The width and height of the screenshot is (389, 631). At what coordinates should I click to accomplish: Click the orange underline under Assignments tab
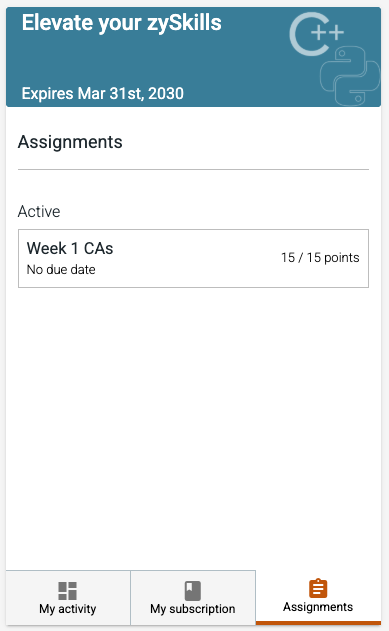coord(318,623)
